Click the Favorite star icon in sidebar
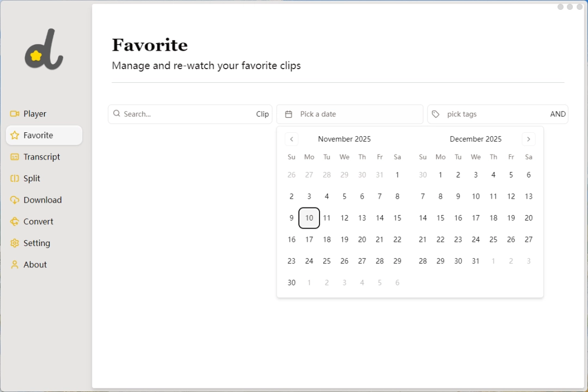 coord(15,136)
